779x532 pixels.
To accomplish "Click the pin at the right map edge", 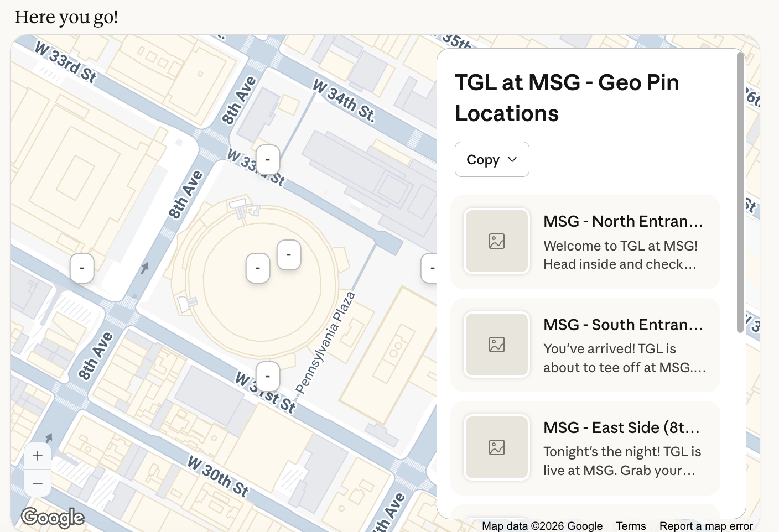I will pyautogui.click(x=432, y=268).
